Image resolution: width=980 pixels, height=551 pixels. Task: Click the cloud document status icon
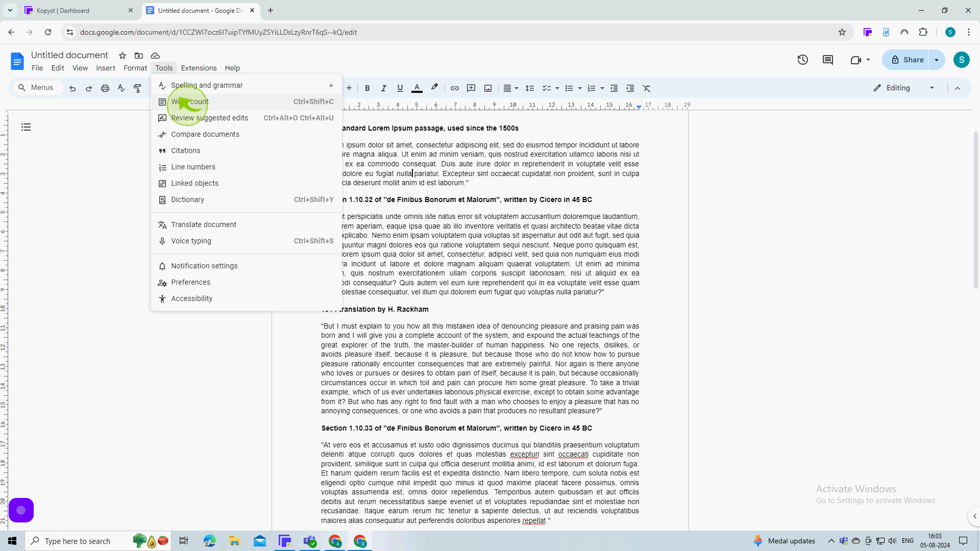(x=155, y=56)
